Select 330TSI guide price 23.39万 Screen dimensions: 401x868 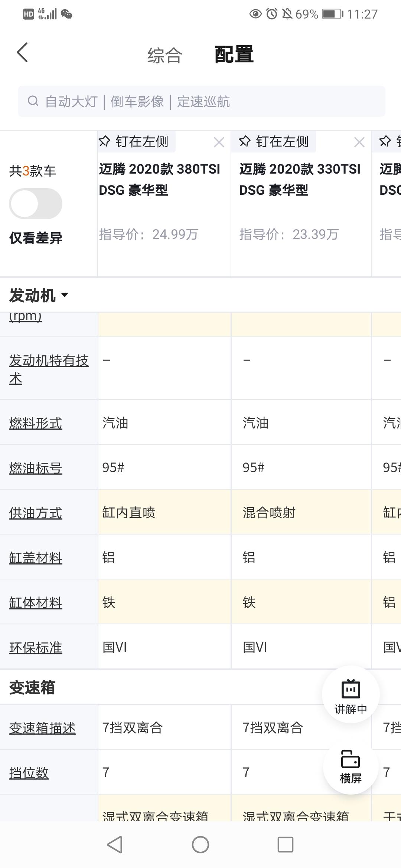pyautogui.click(x=289, y=234)
